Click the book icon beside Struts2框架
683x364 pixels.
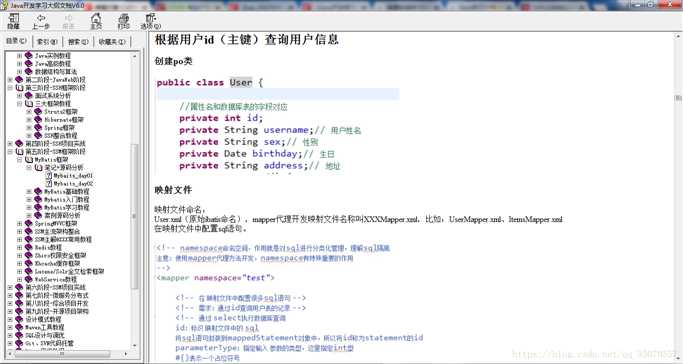coord(38,111)
